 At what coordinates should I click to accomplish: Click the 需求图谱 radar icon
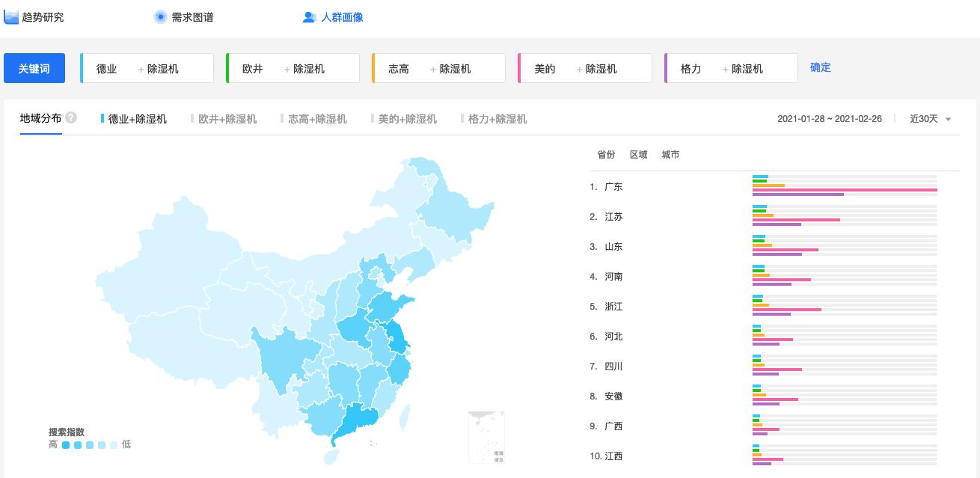pyautogui.click(x=160, y=16)
